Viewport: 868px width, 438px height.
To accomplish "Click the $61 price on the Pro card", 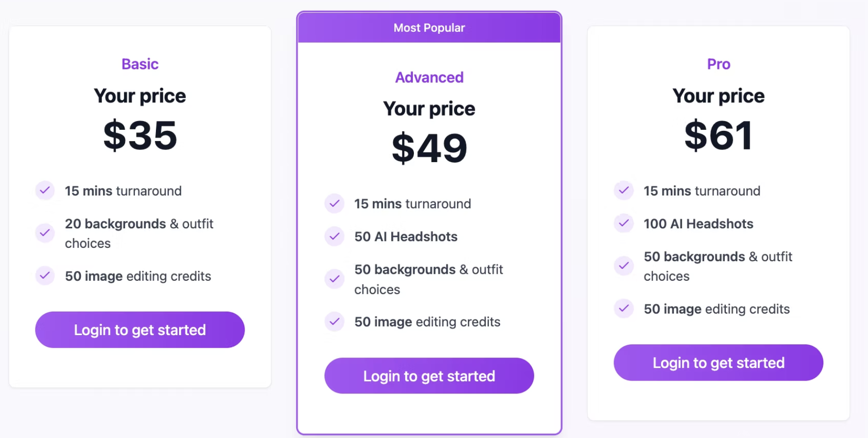I will point(718,135).
